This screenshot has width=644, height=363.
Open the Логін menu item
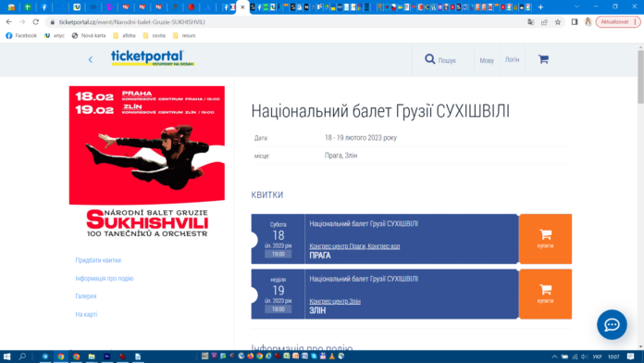512,59
